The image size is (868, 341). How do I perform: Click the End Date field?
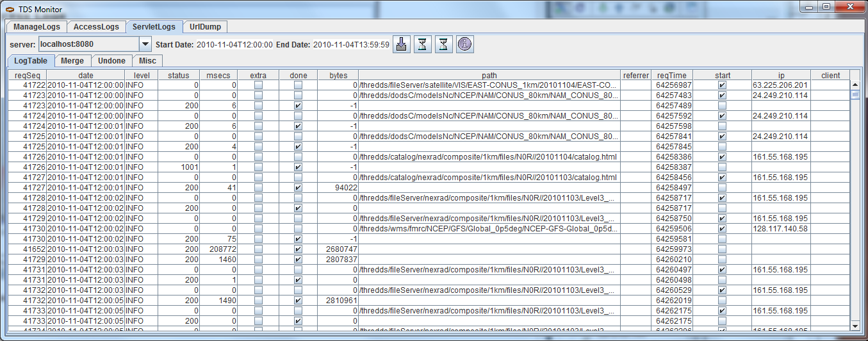coord(351,45)
